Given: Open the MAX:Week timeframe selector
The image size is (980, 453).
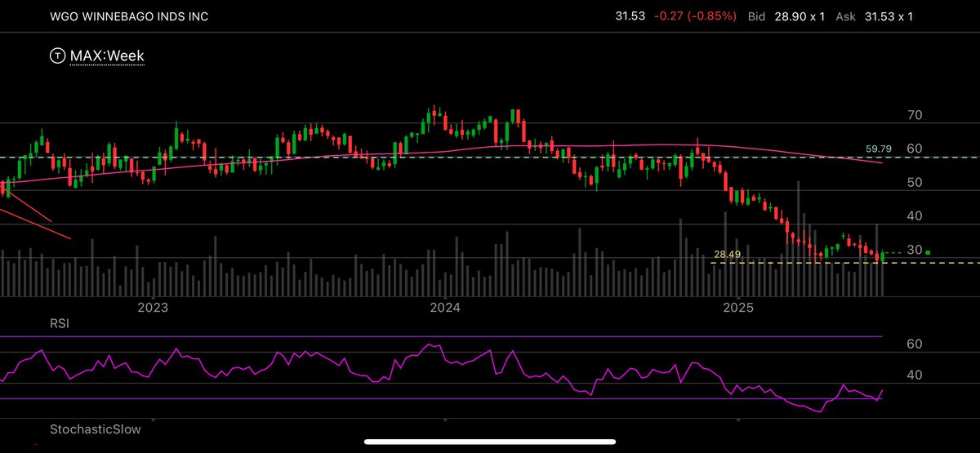Looking at the screenshot, I should click(x=107, y=56).
